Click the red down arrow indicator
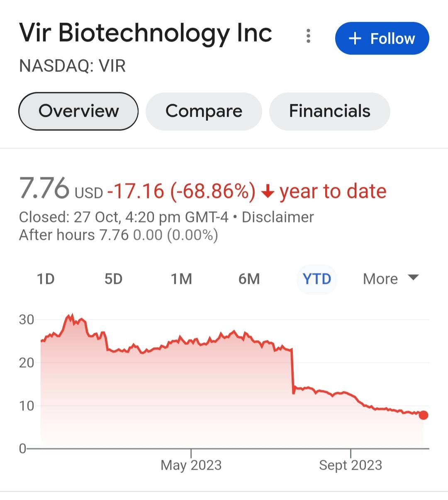Viewport: 448px width, 500px height. click(x=268, y=192)
